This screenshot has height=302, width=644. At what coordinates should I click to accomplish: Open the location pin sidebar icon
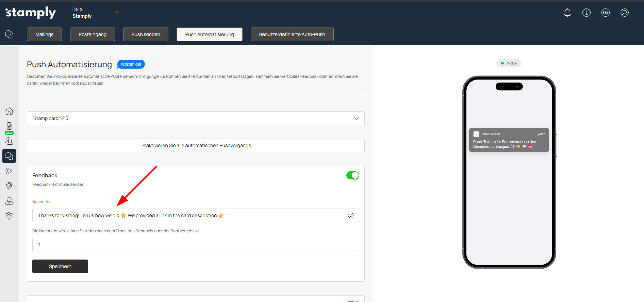pos(9,185)
